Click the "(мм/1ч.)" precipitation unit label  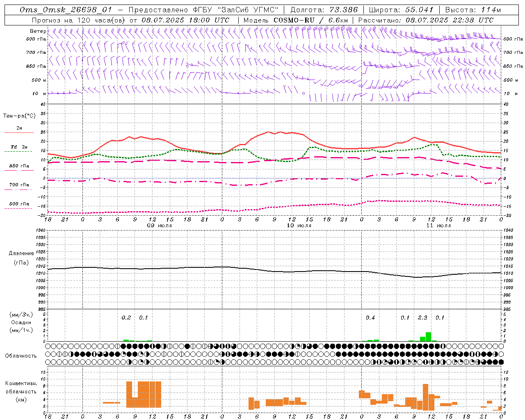point(21,330)
